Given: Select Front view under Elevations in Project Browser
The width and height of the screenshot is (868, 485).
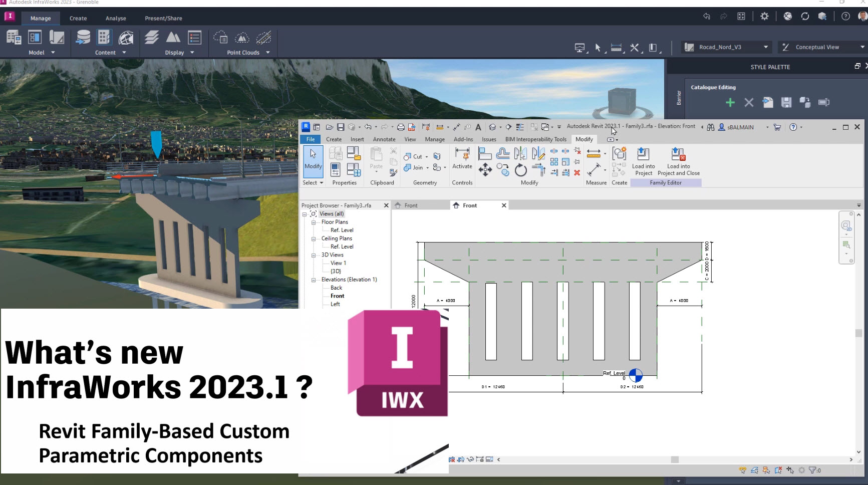Looking at the screenshot, I should point(337,296).
